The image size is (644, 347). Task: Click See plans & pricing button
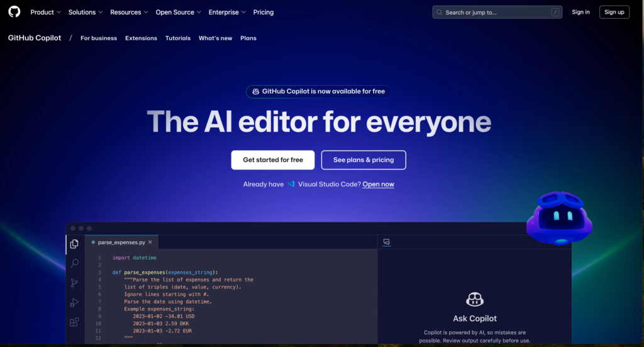364,160
